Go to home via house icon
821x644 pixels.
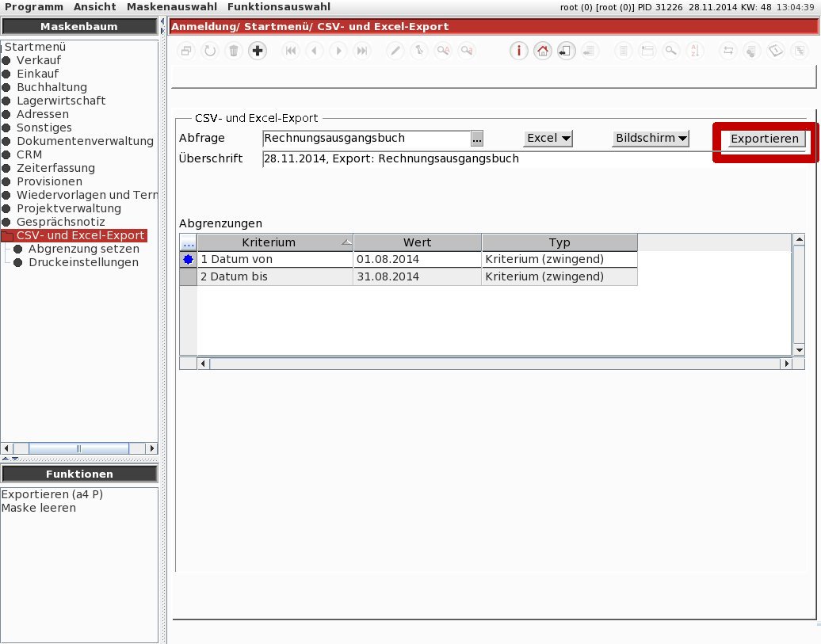(542, 51)
